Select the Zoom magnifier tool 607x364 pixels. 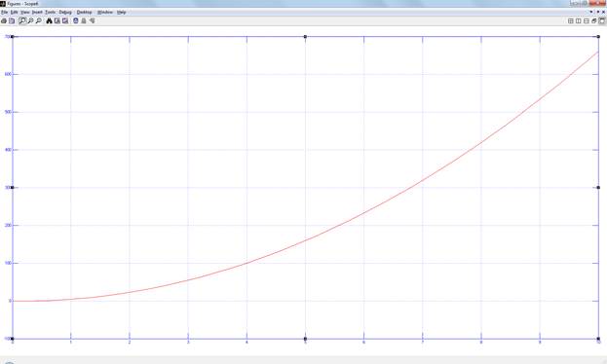tap(22, 20)
